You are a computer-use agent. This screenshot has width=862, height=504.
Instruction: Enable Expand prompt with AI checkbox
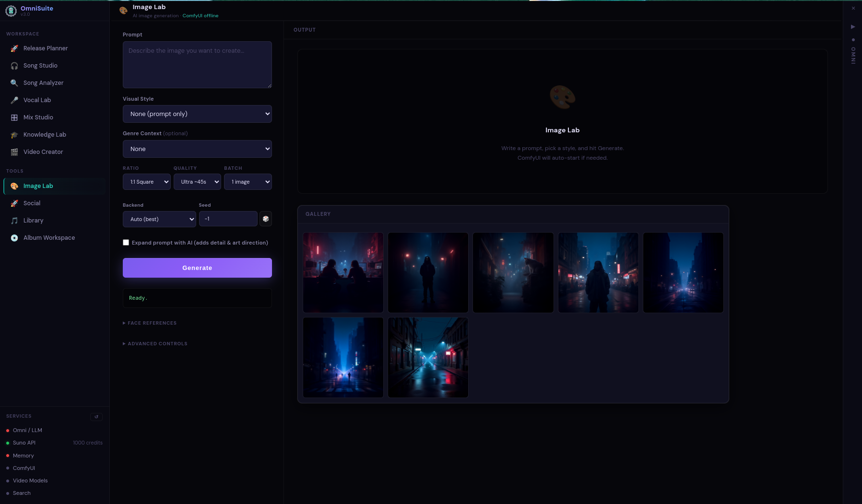click(126, 243)
